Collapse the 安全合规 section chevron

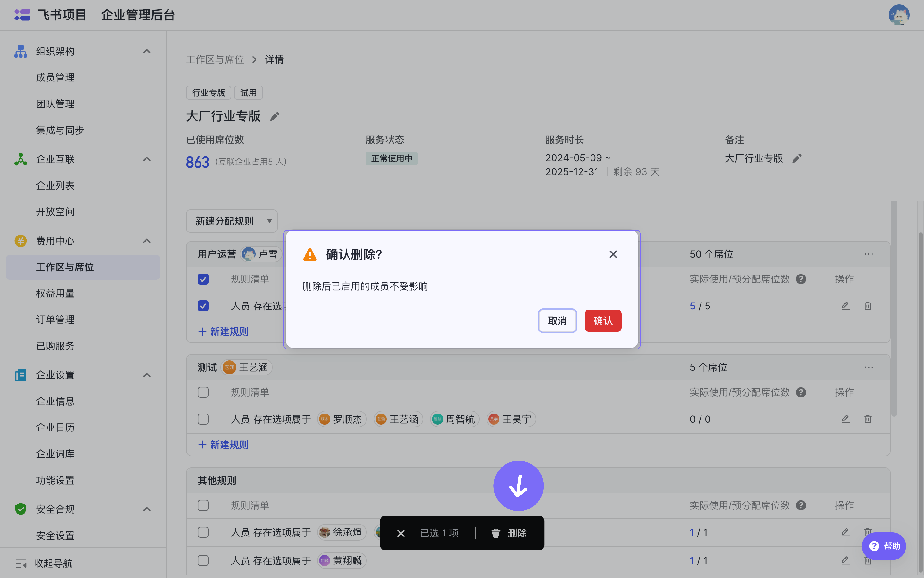[147, 509]
